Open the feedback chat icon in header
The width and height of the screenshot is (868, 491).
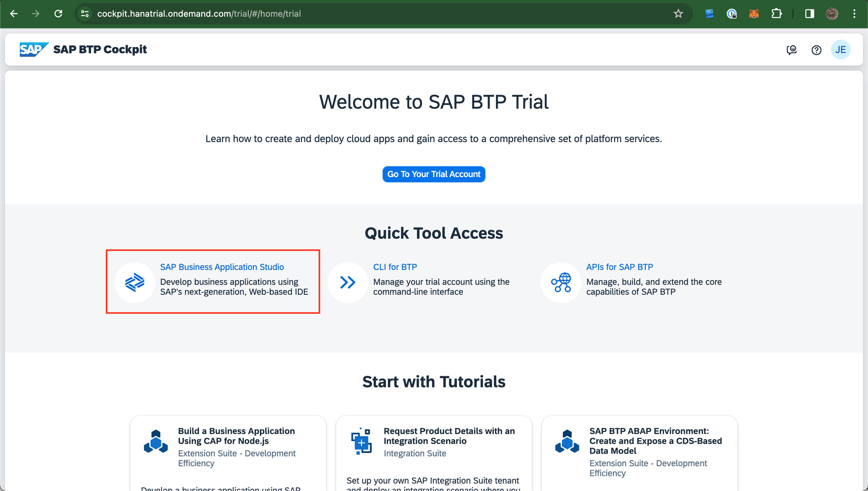pyautogui.click(x=791, y=50)
